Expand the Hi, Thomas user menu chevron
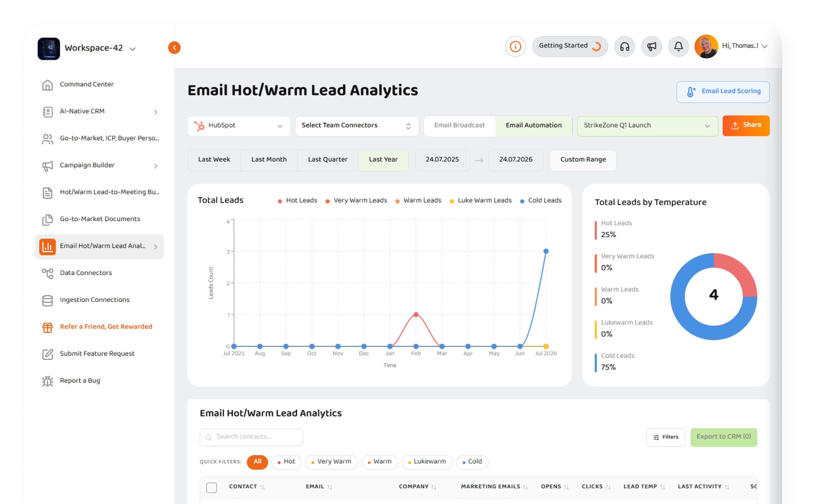 [x=764, y=47]
